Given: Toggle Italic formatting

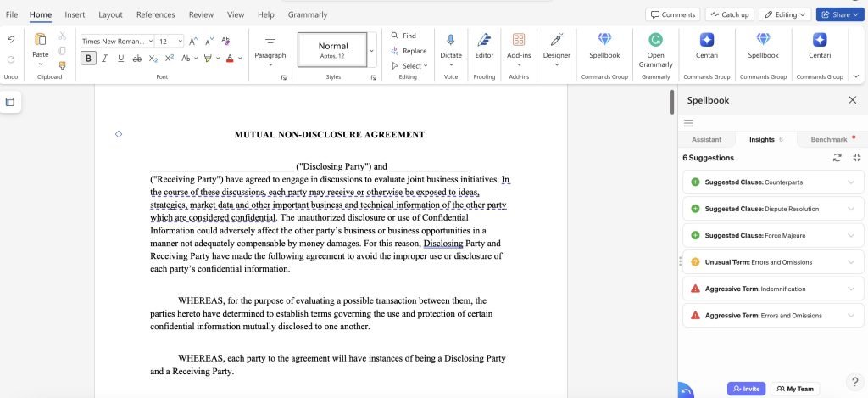Looking at the screenshot, I should pos(105,58).
